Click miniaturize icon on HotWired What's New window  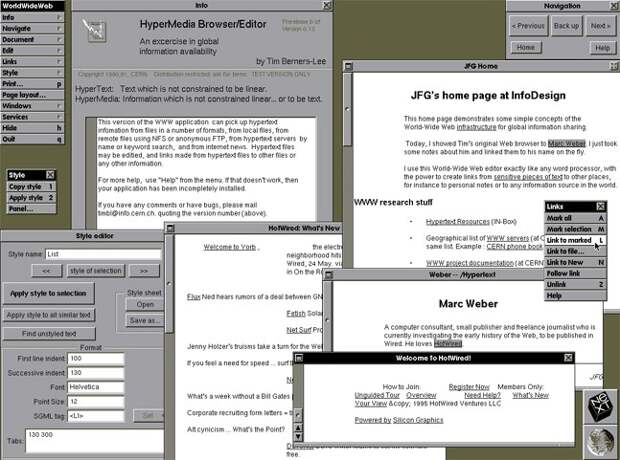(170, 228)
